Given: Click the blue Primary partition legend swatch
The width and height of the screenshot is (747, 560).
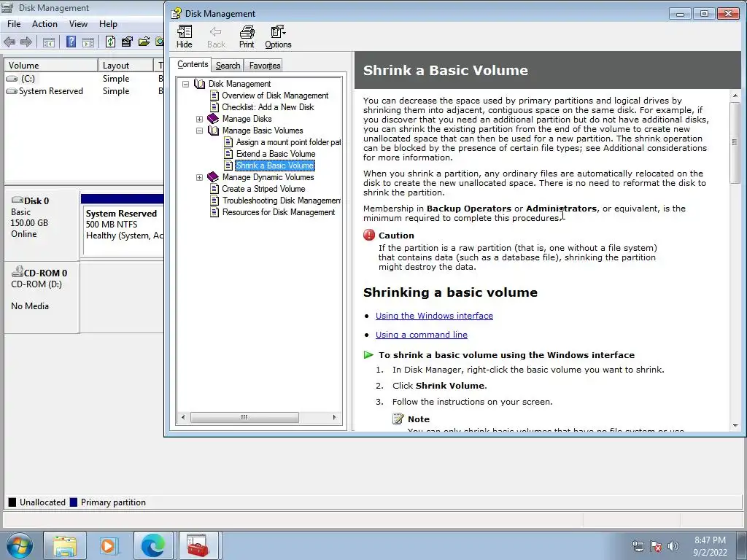Looking at the screenshot, I should coord(74,502).
